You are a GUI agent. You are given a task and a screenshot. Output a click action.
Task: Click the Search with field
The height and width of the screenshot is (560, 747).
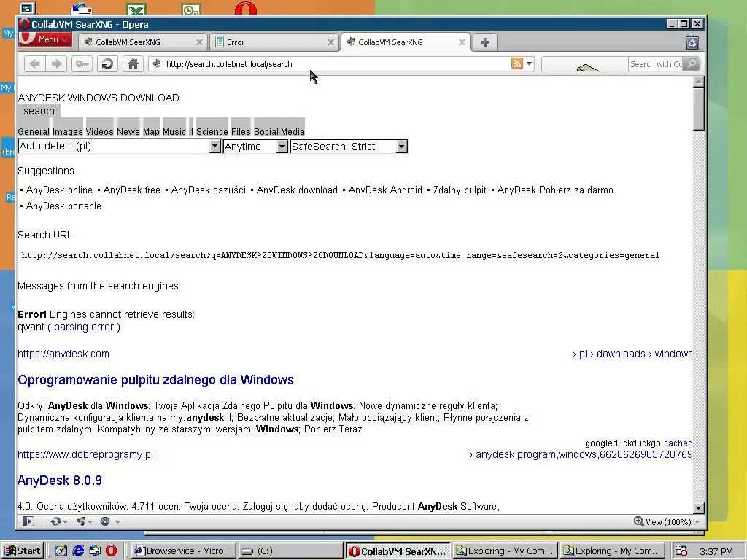pos(656,64)
